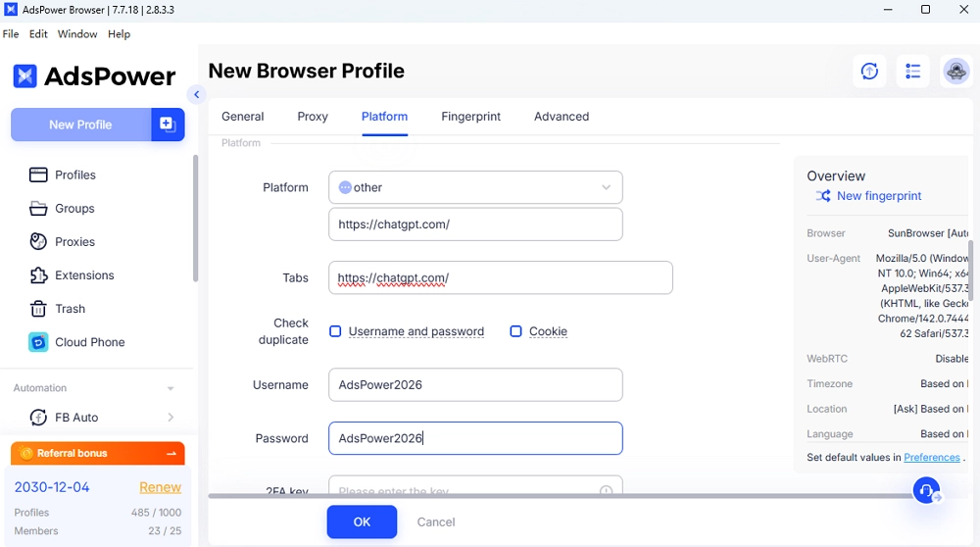Enable the Cookie duplicate check
Image resolution: width=980 pixels, height=547 pixels.
tap(515, 331)
